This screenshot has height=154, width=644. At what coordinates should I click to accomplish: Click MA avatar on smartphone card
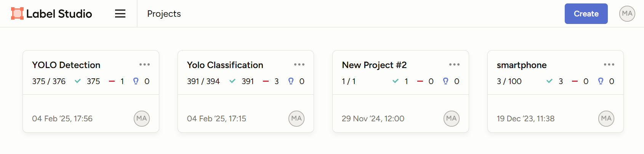pyautogui.click(x=606, y=119)
